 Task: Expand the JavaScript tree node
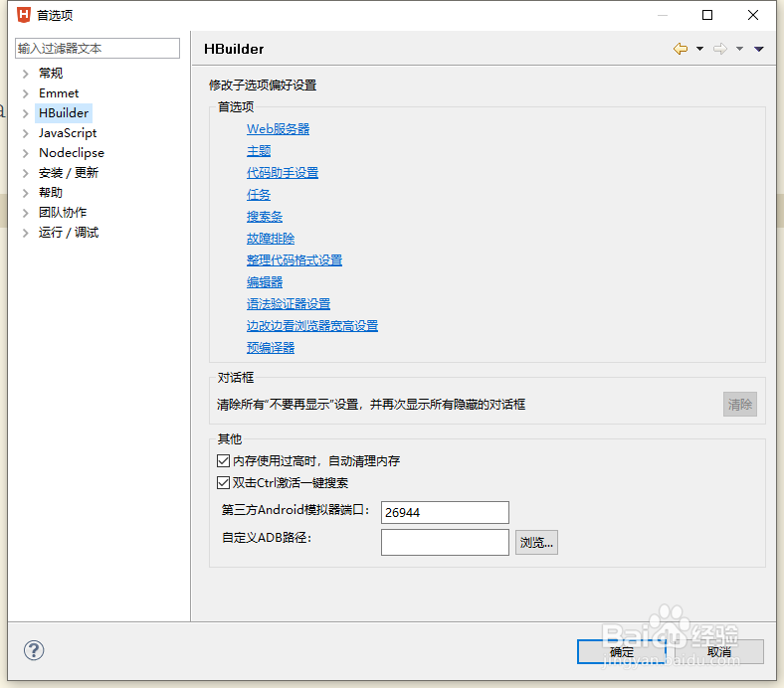pos(26,133)
